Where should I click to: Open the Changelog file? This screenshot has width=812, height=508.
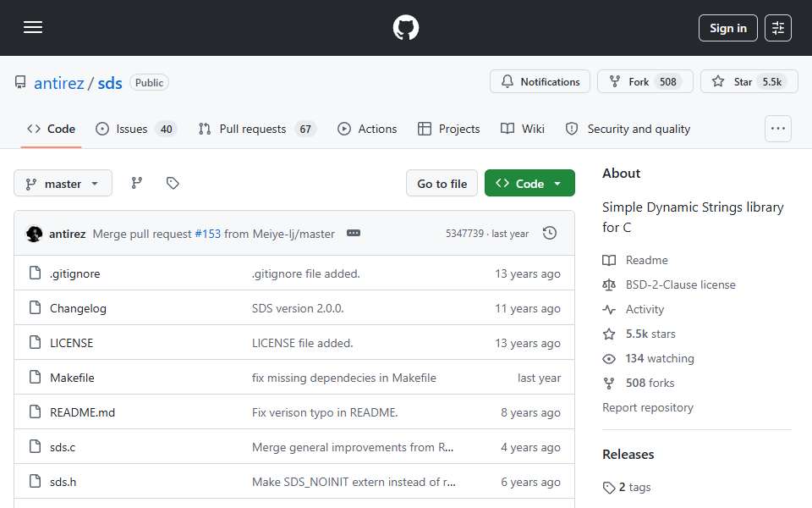[x=78, y=308]
